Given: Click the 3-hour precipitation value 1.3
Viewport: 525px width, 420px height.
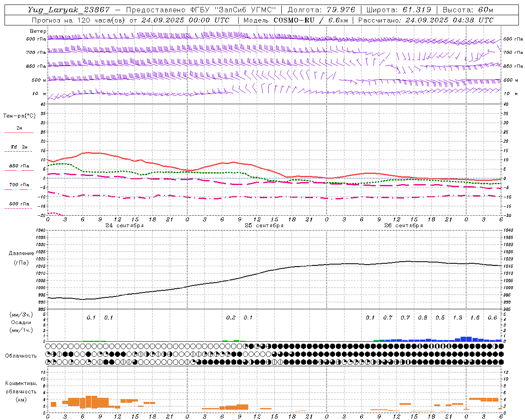Looking at the screenshot, I should click(x=457, y=317).
